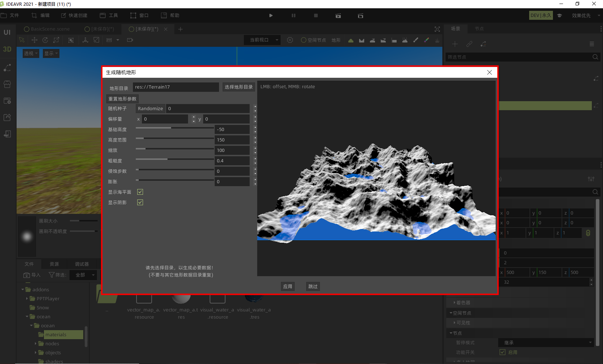Open the current viewport dropdown
603x364 pixels.
(262, 40)
